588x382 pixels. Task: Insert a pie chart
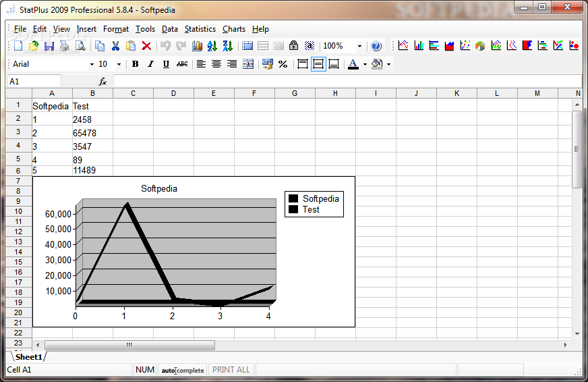click(x=480, y=45)
